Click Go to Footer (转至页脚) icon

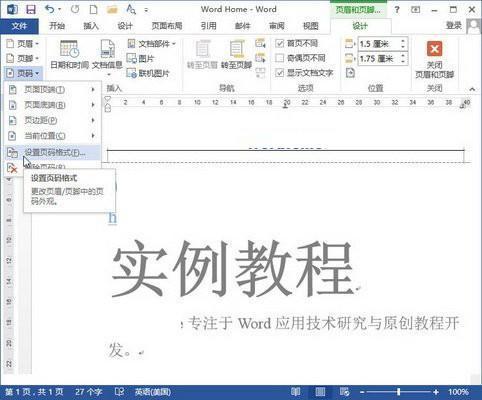coord(236,54)
